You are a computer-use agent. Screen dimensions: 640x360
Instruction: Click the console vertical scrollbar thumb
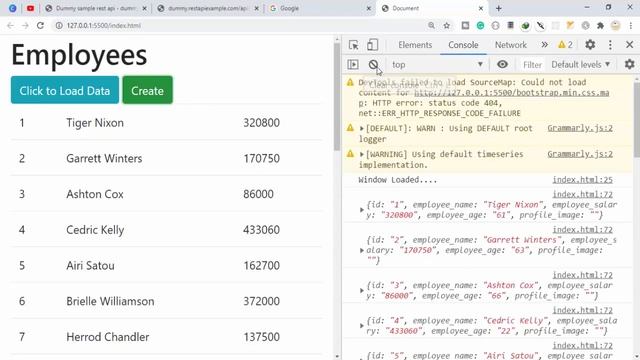[x=636, y=120]
